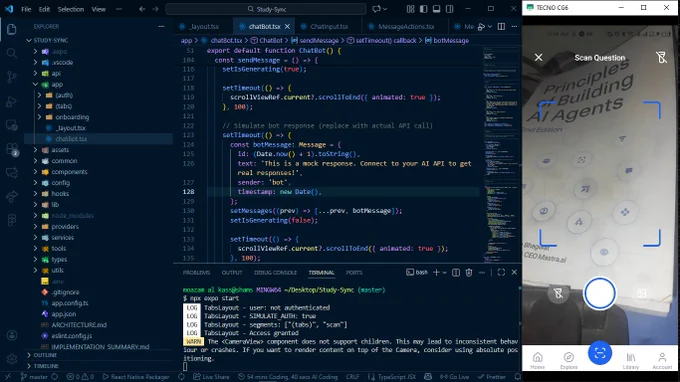Open Run and Debug view
Image resolution: width=680 pixels, height=382 pixels.
[12, 101]
